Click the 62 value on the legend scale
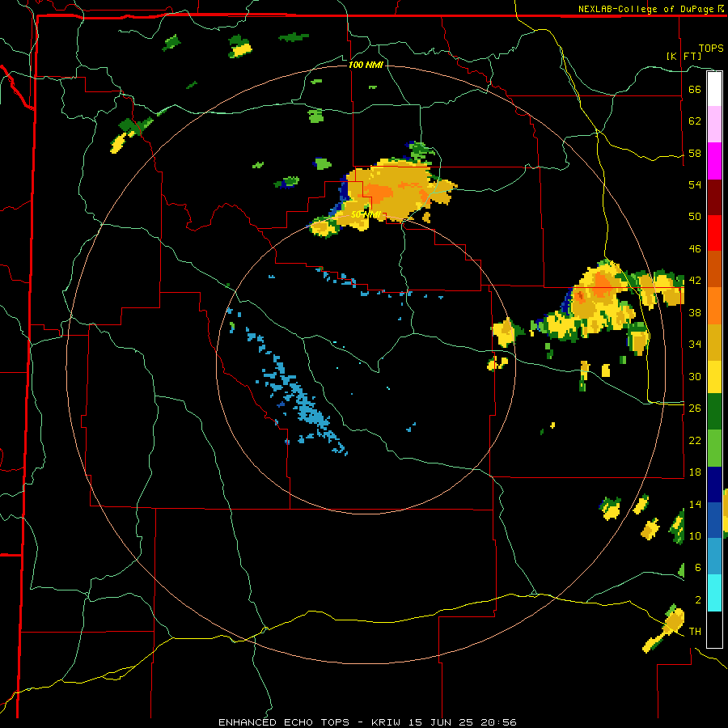The height and width of the screenshot is (728, 728). coord(695,121)
